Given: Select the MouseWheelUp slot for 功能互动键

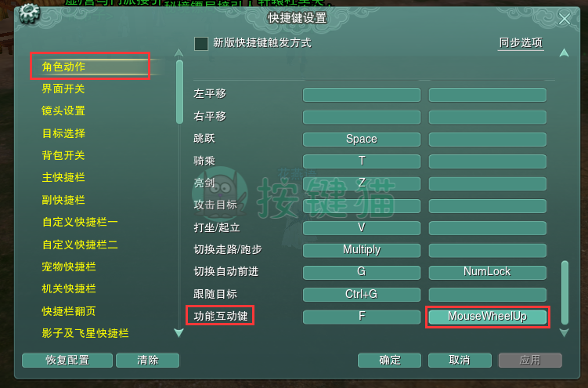Looking at the screenshot, I should tap(488, 317).
